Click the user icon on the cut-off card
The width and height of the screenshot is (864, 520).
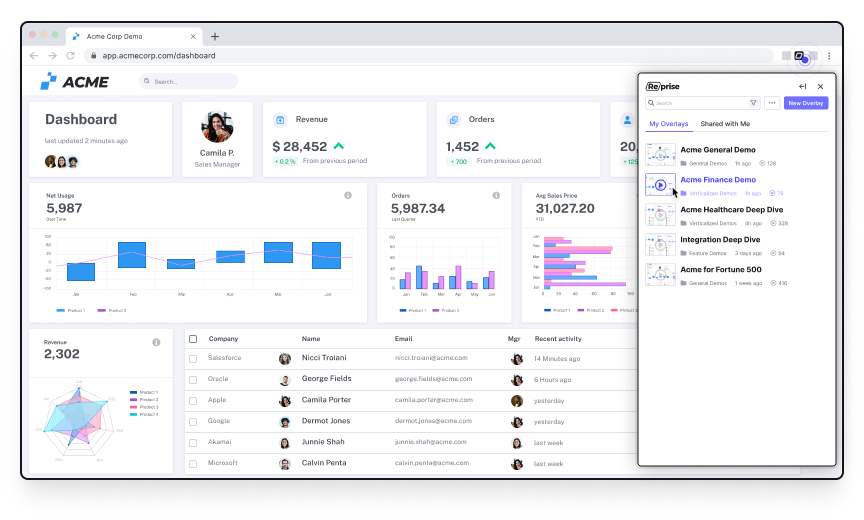point(627,120)
